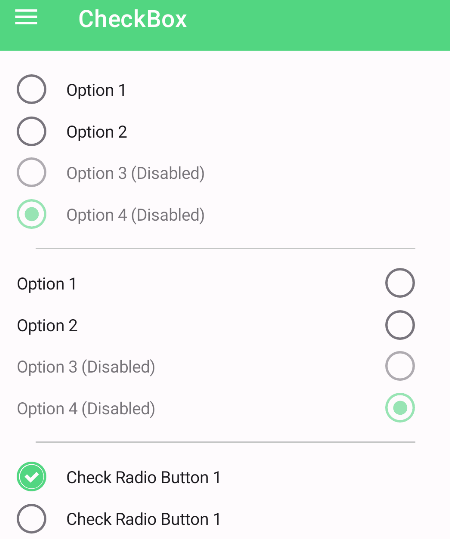This screenshot has width=450, height=539.
Task: Click label text of the unchecked Check Radio Button 1
Action: coord(143,519)
